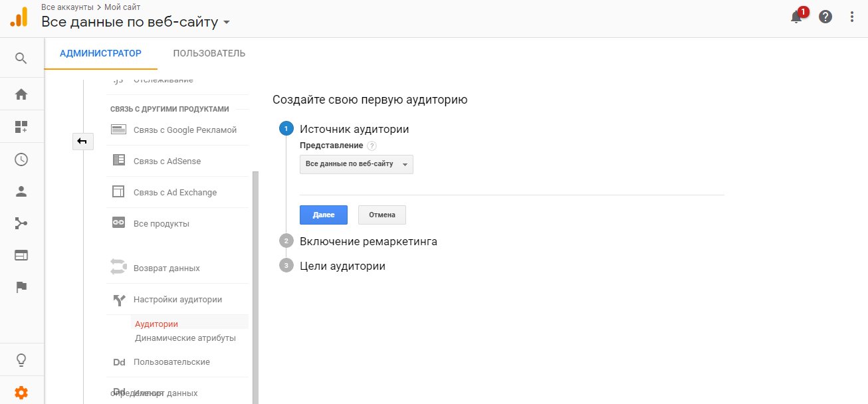The image size is (868, 404).
Task: Expand the Все данные по веб-сайту dropdown
Action: [225, 21]
